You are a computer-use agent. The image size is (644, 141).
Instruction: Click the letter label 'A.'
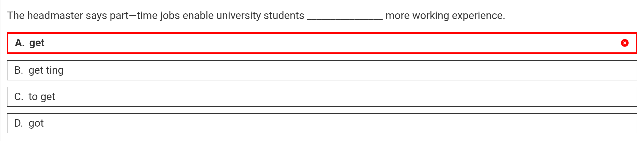click(20, 43)
